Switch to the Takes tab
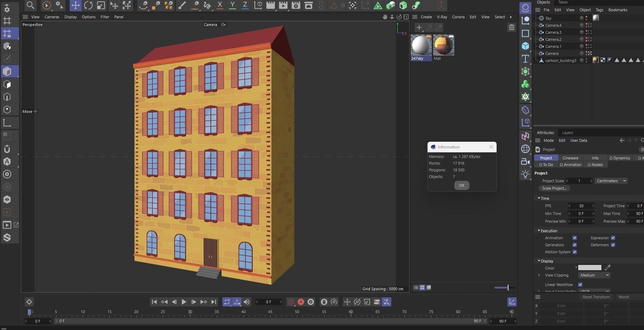 click(x=563, y=2)
